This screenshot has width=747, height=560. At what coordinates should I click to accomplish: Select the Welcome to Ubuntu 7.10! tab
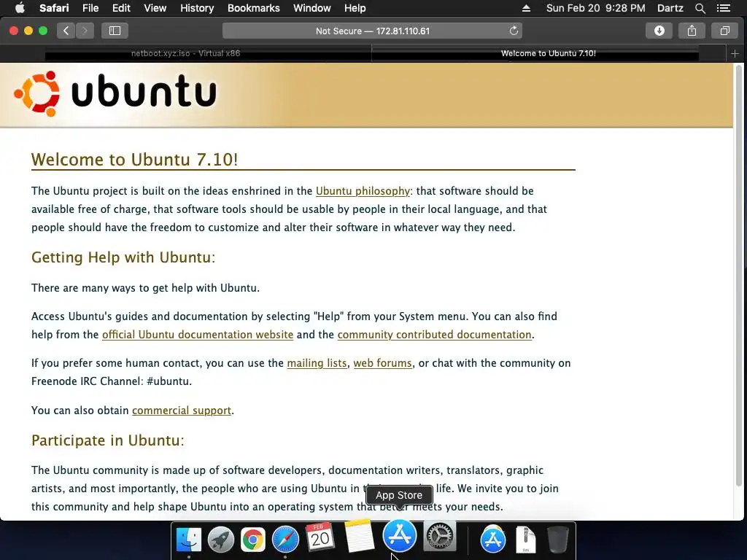click(549, 53)
